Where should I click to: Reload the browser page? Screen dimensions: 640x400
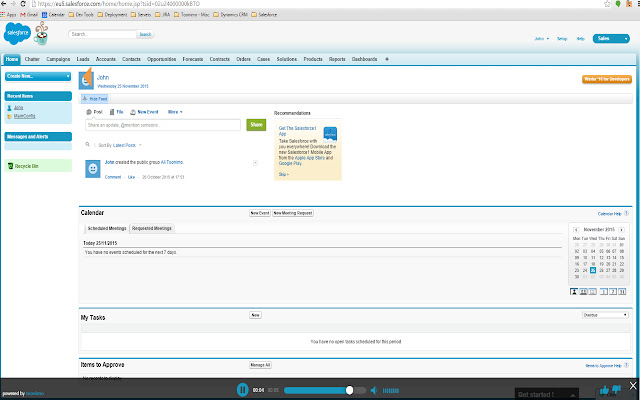(23, 4)
